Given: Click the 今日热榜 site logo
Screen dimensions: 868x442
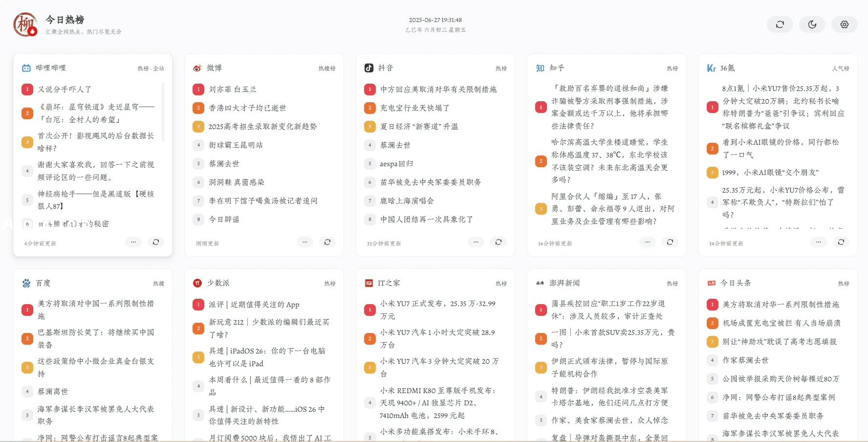Looking at the screenshot, I should pos(25,24).
